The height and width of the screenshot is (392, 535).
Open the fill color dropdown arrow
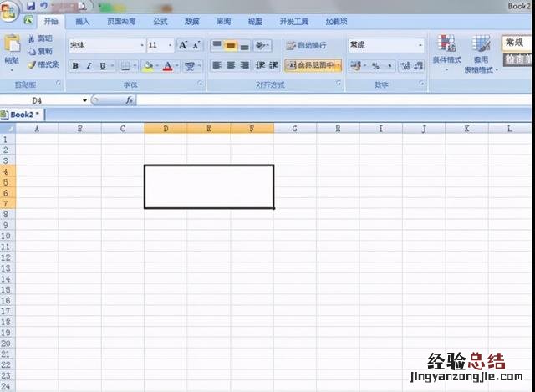pyautogui.click(x=157, y=66)
